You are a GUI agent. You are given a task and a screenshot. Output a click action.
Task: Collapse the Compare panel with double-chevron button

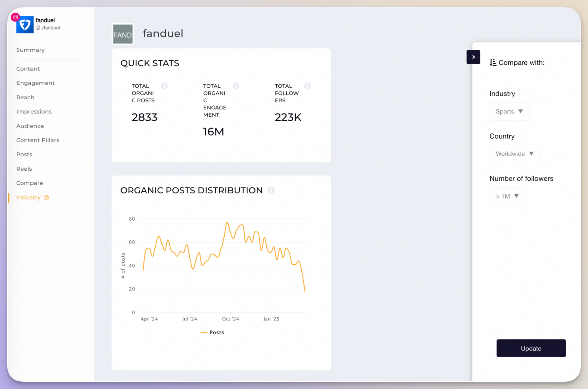(x=473, y=57)
